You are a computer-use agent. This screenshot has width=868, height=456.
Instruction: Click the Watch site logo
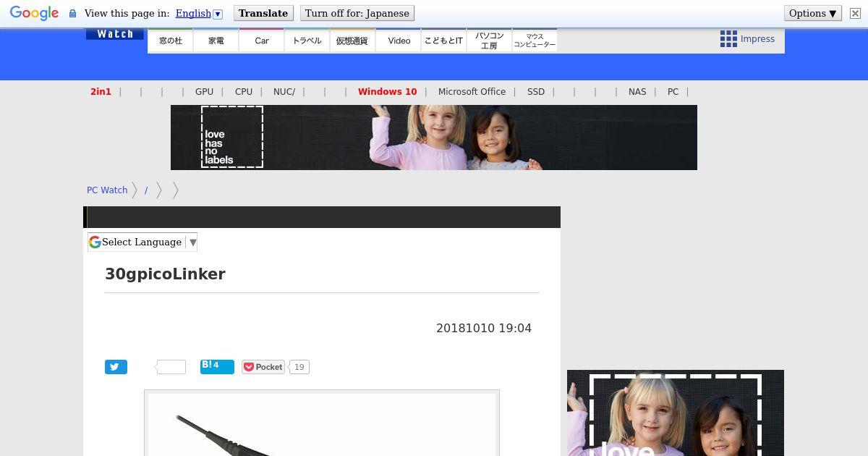[115, 34]
